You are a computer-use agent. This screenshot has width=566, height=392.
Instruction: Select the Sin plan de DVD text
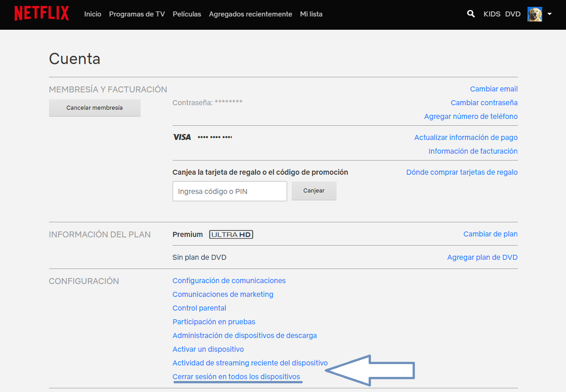click(x=200, y=258)
